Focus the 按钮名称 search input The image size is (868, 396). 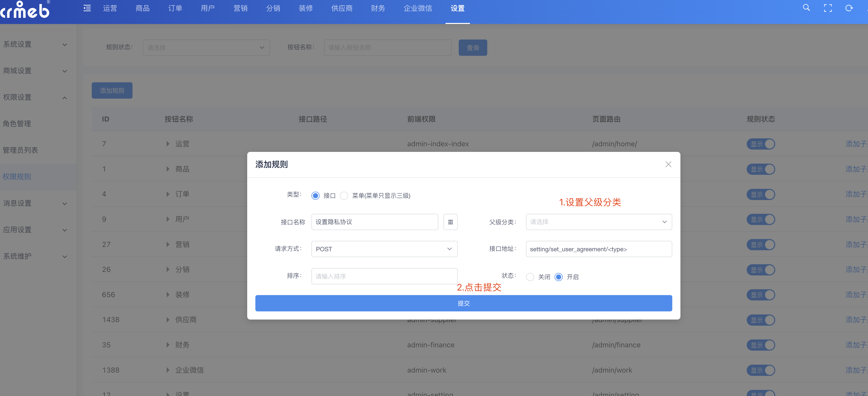click(388, 47)
